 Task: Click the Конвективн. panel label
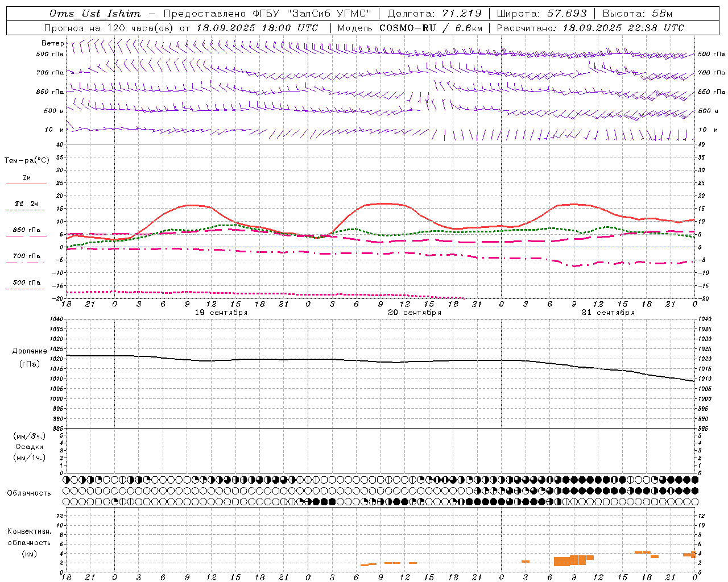(x=29, y=531)
